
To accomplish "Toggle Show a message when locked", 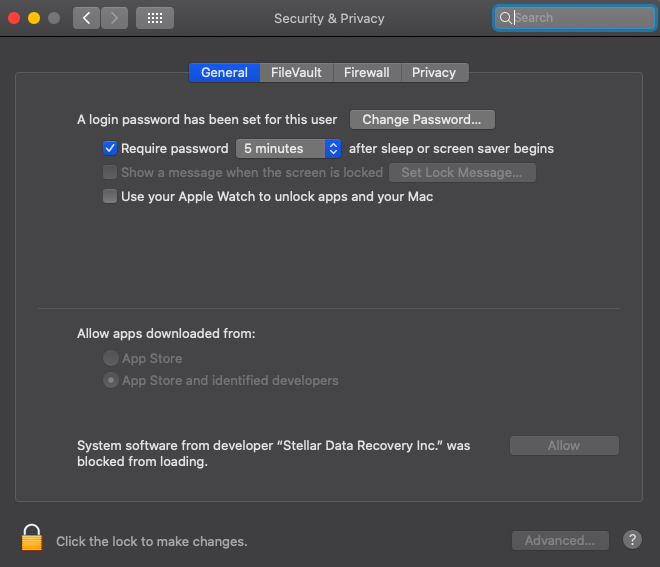I will click(x=110, y=172).
